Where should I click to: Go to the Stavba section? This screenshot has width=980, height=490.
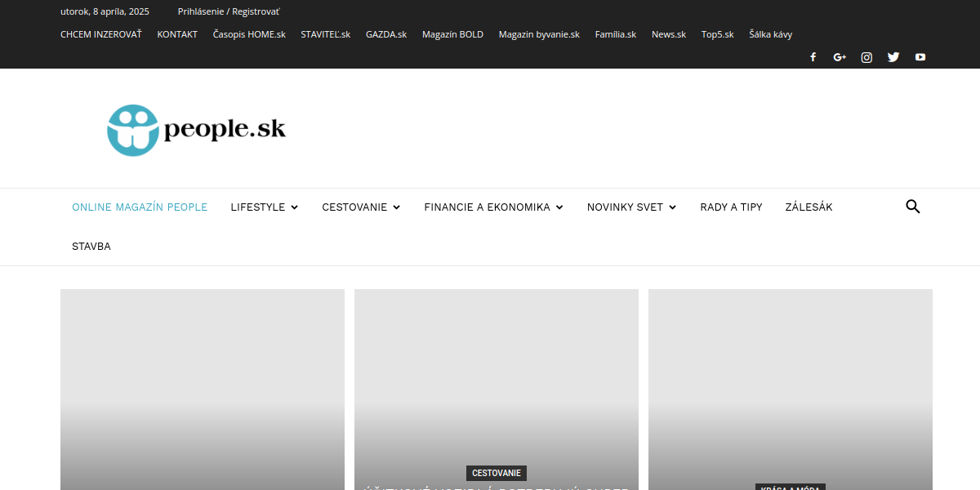pyautogui.click(x=91, y=247)
